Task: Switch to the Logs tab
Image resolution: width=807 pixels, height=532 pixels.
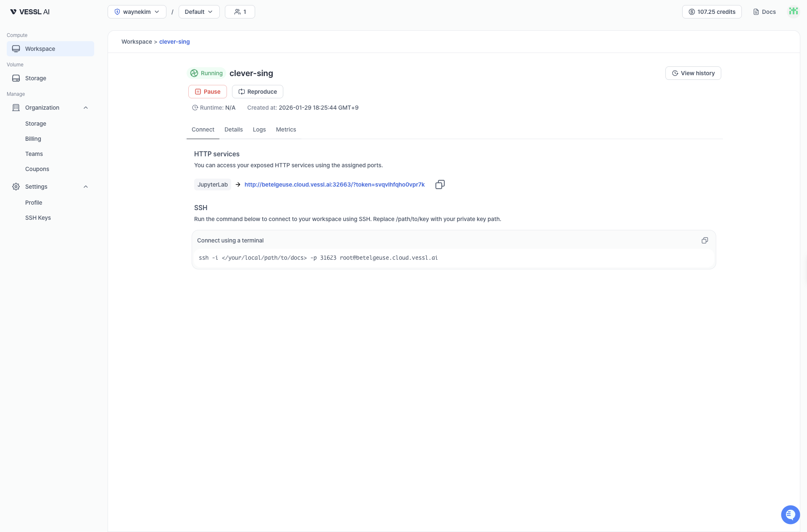Action: coord(259,129)
